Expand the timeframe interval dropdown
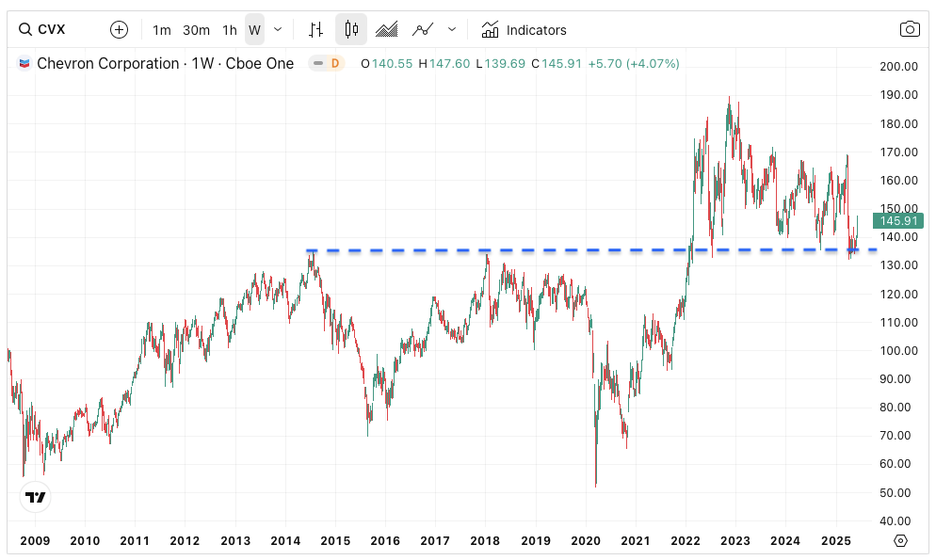The width and height of the screenshot is (936, 560). point(278,29)
